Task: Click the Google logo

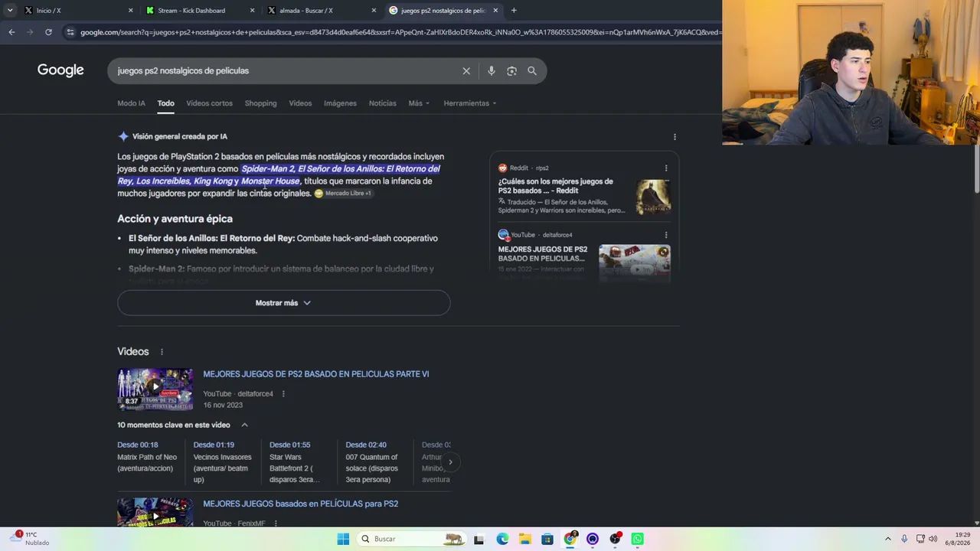Action: [60, 70]
